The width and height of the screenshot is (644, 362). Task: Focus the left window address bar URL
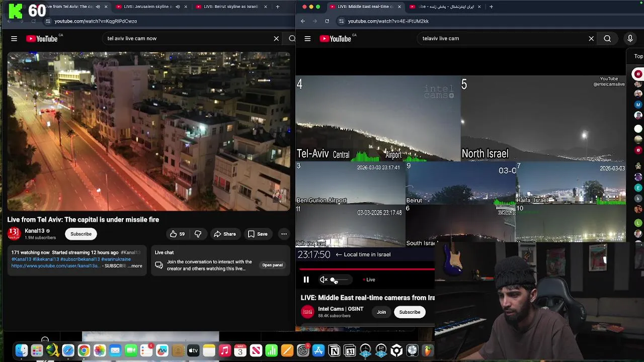(x=96, y=21)
